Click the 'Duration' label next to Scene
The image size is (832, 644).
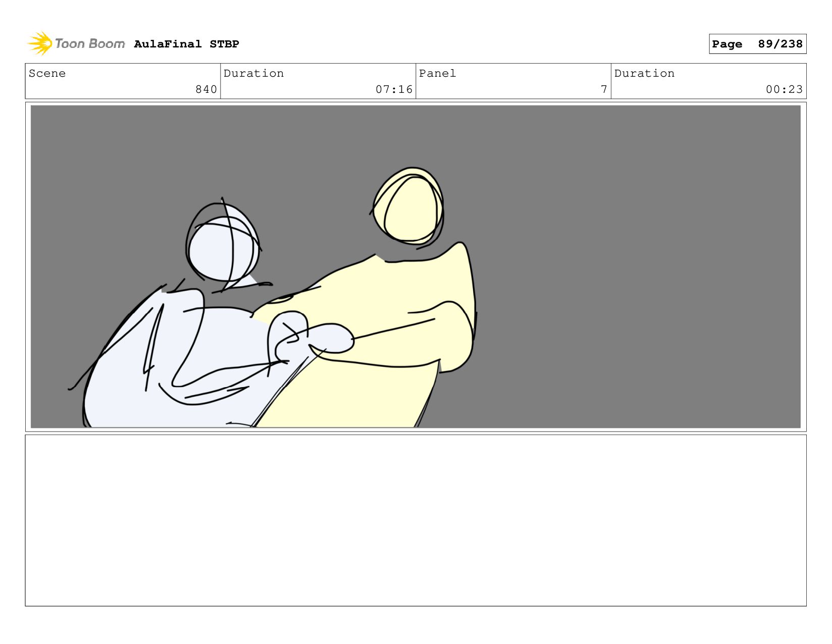pyautogui.click(x=253, y=73)
